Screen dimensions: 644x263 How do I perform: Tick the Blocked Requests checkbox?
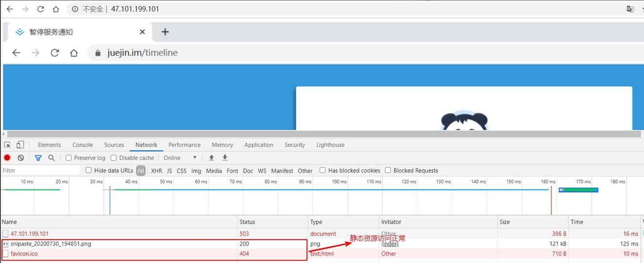388,170
